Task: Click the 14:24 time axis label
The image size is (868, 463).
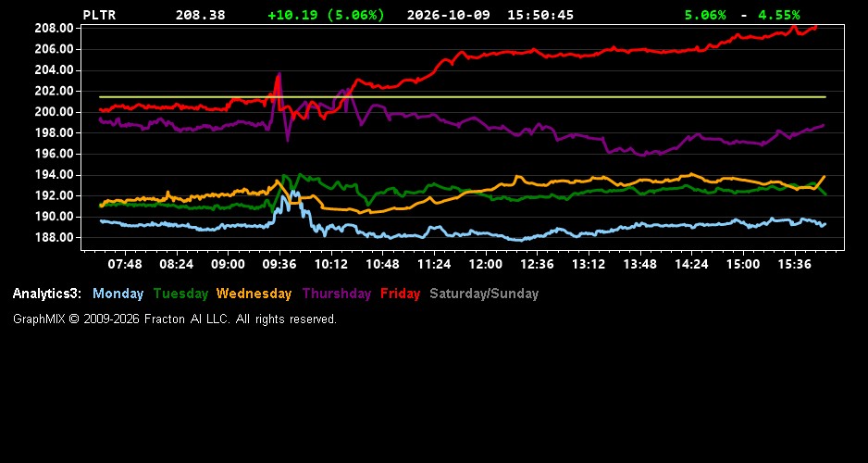Action: (692, 264)
